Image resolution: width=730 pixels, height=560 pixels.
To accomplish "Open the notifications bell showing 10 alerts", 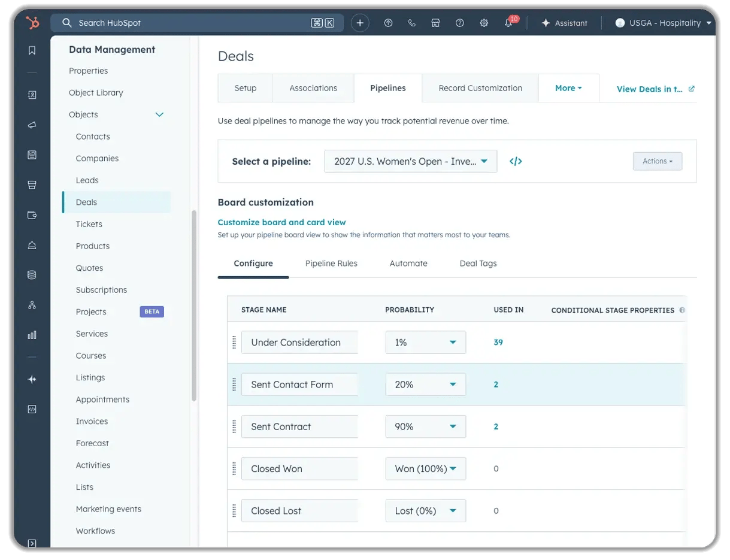I will coord(508,23).
